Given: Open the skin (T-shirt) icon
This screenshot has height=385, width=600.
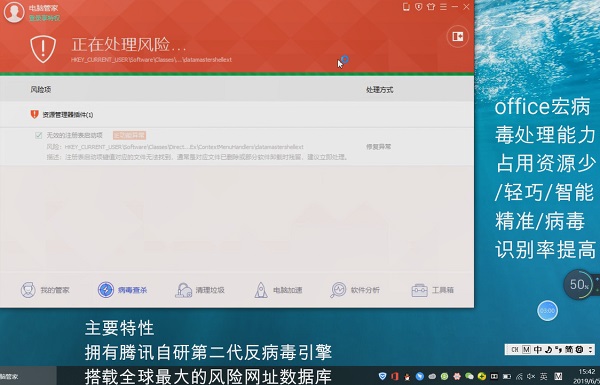Looking at the screenshot, I should [x=431, y=7].
